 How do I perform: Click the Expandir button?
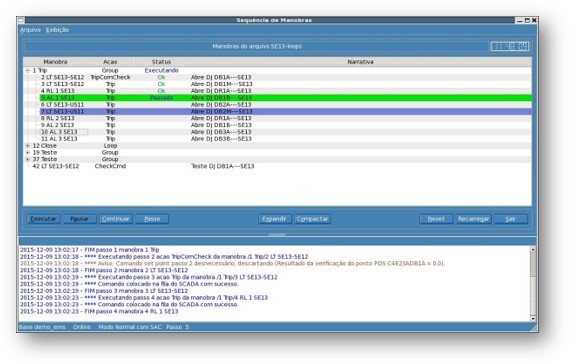(274, 219)
